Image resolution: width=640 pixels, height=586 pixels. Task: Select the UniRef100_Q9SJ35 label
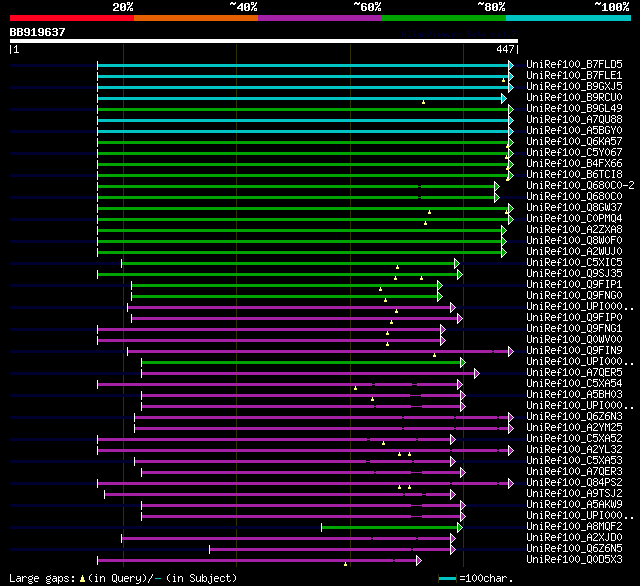pyautogui.click(x=574, y=274)
